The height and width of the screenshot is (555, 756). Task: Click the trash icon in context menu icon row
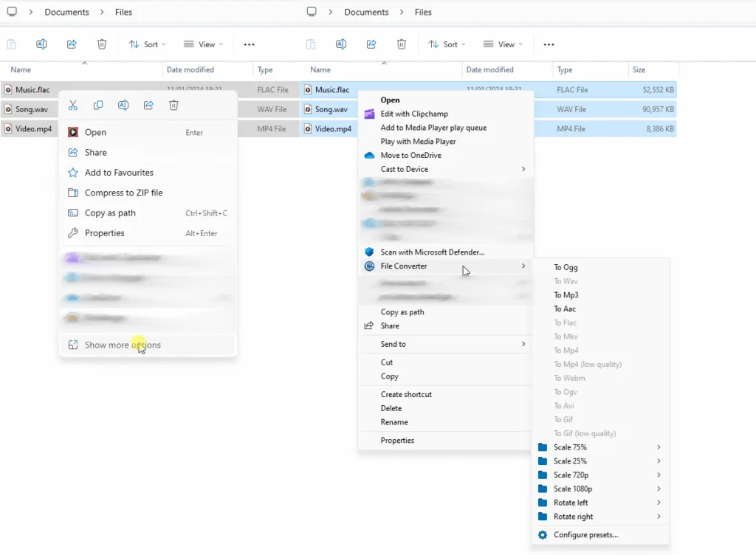[173, 106]
